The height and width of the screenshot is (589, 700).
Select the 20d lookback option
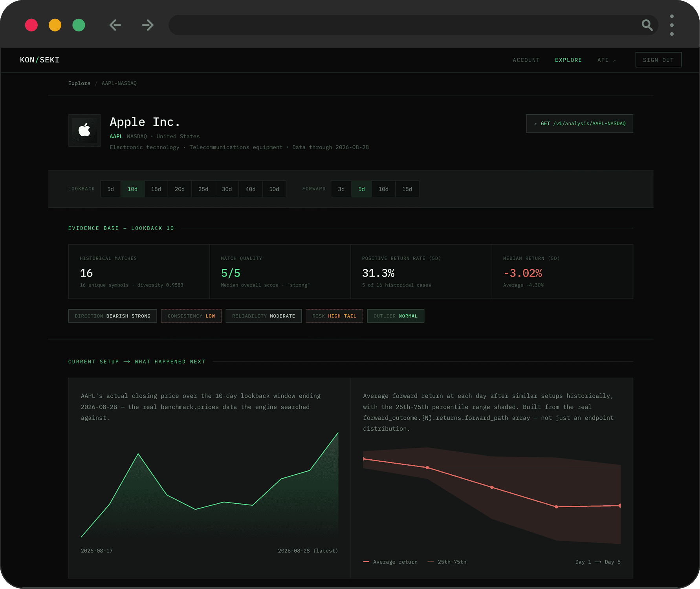180,189
